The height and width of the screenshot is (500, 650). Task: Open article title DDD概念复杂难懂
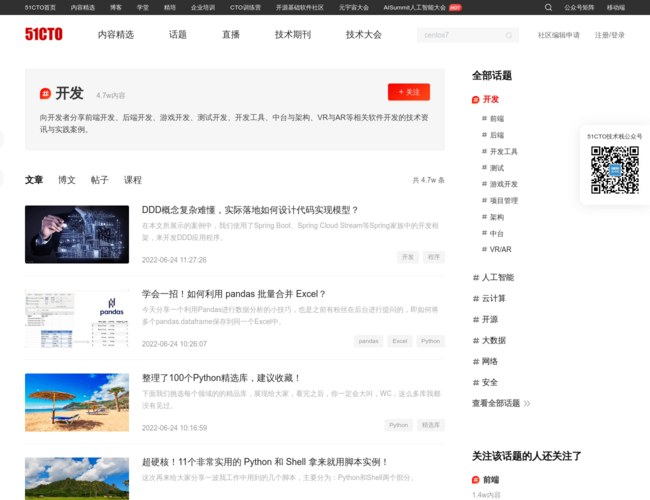click(x=250, y=210)
